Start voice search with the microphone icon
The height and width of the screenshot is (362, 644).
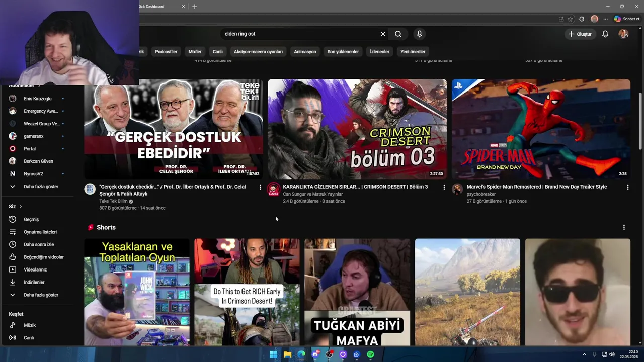pyautogui.click(x=420, y=34)
